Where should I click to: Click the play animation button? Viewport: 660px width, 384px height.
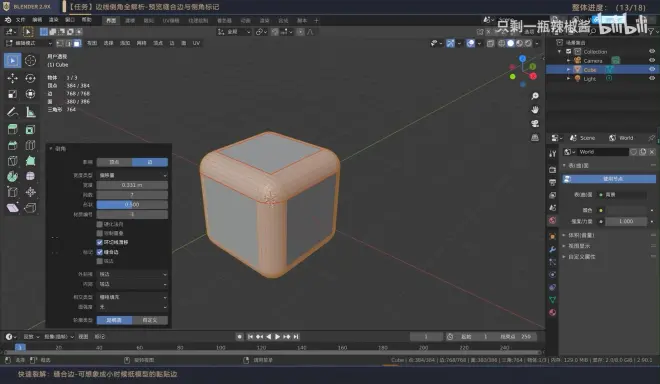coord(277,337)
